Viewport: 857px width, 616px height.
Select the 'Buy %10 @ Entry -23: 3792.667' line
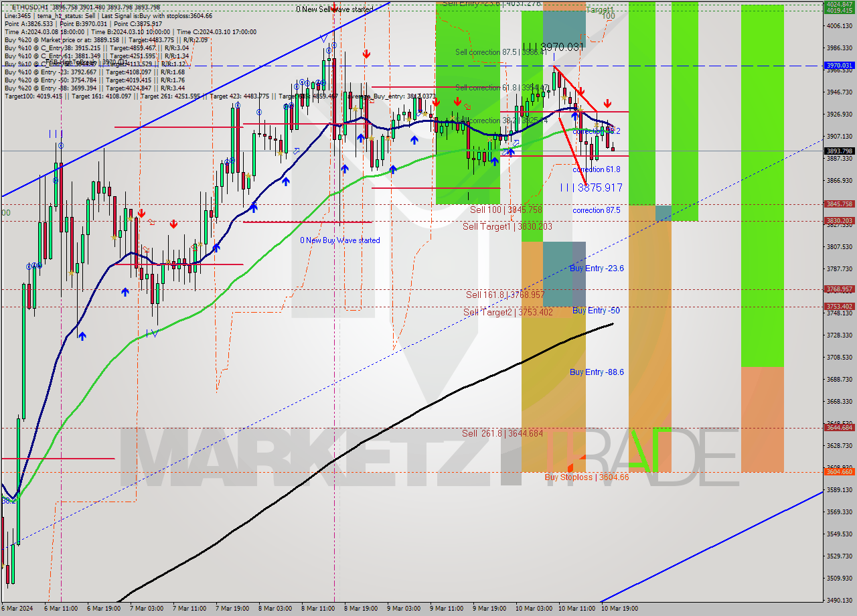click(x=94, y=72)
